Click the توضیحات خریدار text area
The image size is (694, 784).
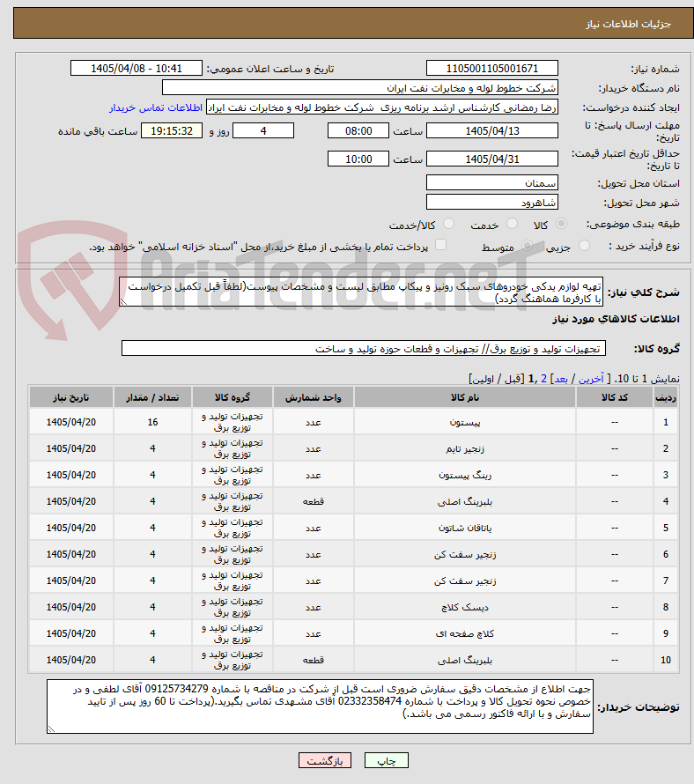pos(320,706)
